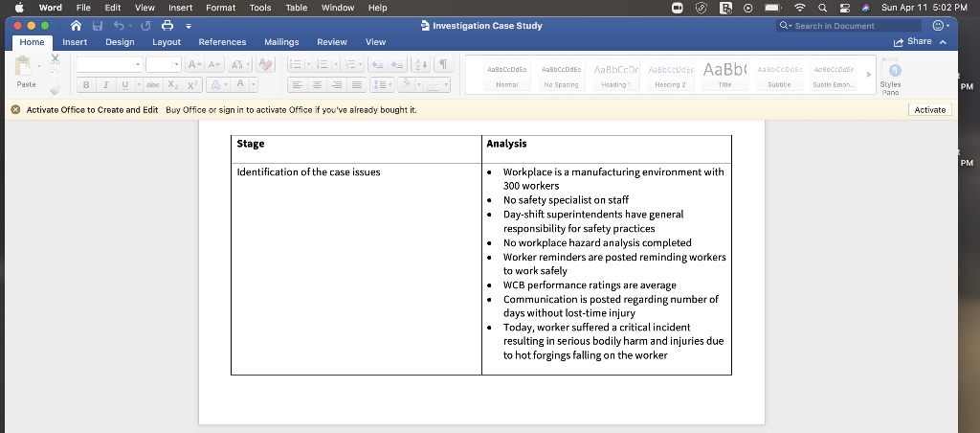Viewport: 980px width, 433px height.
Task: Toggle bold formatting
Action: (x=86, y=85)
